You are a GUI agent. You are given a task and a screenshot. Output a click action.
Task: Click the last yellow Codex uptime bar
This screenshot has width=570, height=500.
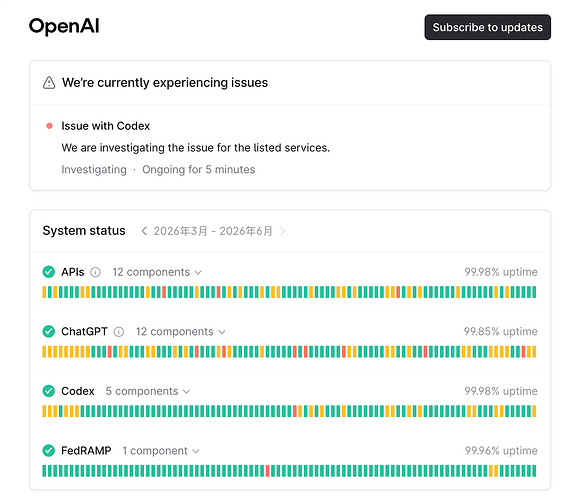pos(534,411)
